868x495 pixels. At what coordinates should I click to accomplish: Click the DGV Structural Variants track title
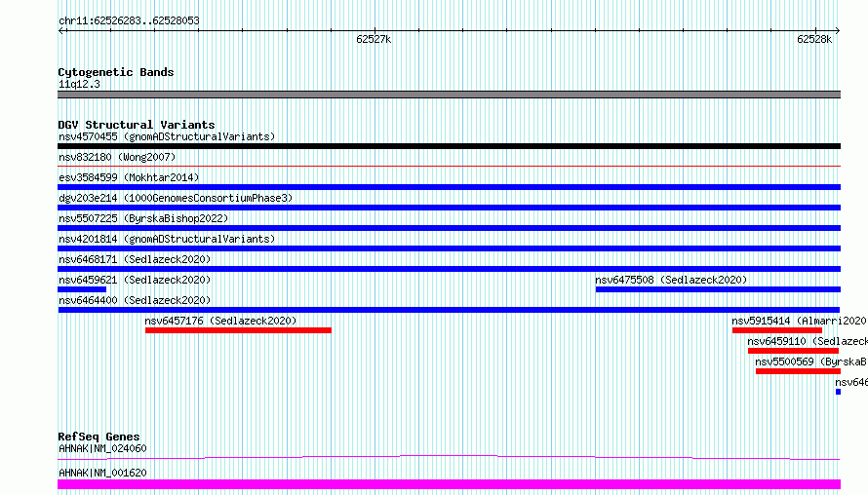pyautogui.click(x=137, y=125)
